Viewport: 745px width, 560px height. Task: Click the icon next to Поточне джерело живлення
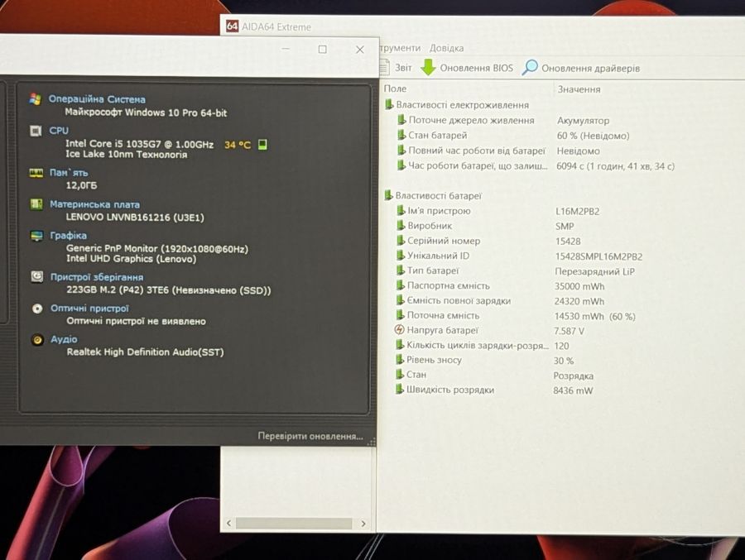[x=401, y=120]
